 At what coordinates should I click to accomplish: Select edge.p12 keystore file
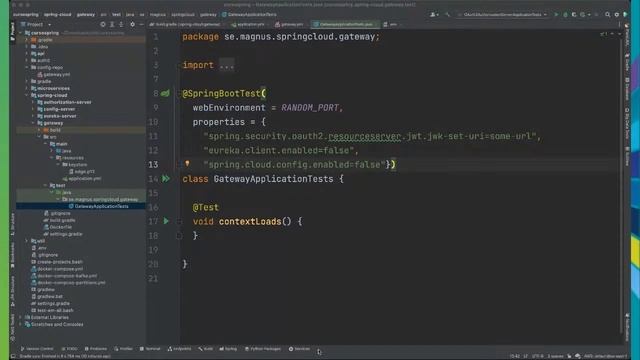(x=84, y=171)
